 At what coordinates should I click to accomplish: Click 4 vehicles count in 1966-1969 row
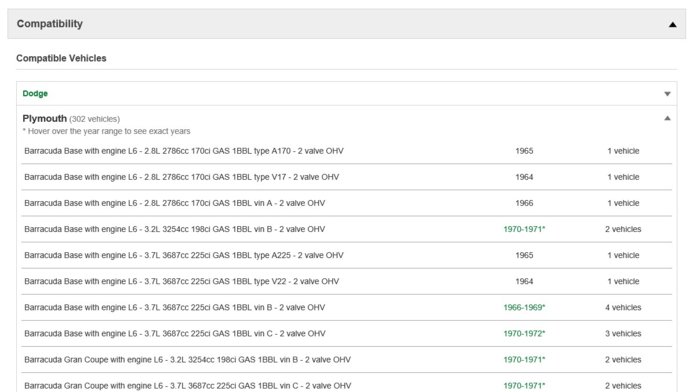(623, 307)
